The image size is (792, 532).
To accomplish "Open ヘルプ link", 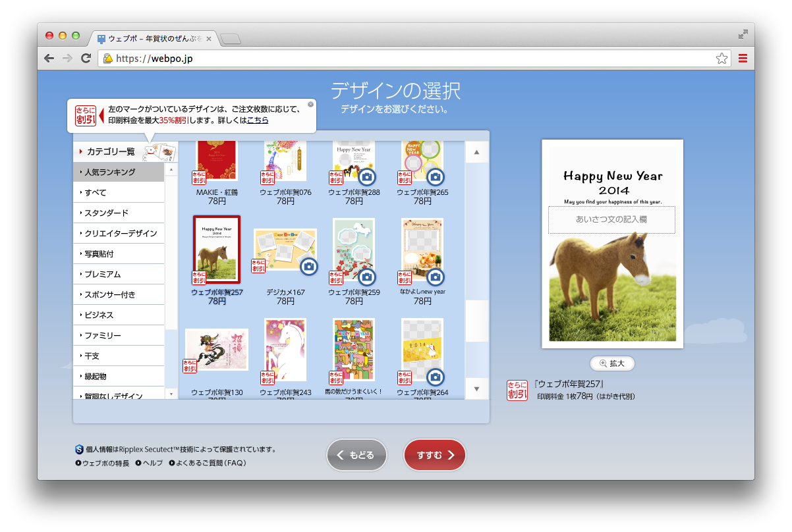I will pos(149,463).
